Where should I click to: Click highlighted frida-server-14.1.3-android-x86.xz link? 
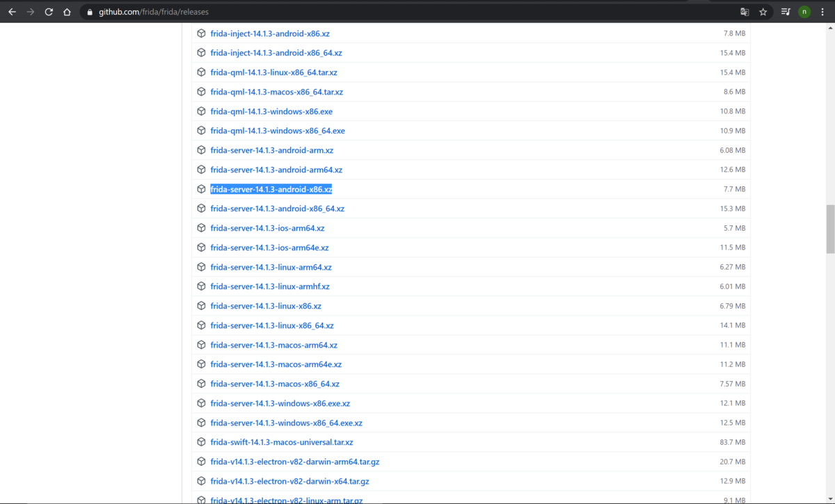pos(271,189)
